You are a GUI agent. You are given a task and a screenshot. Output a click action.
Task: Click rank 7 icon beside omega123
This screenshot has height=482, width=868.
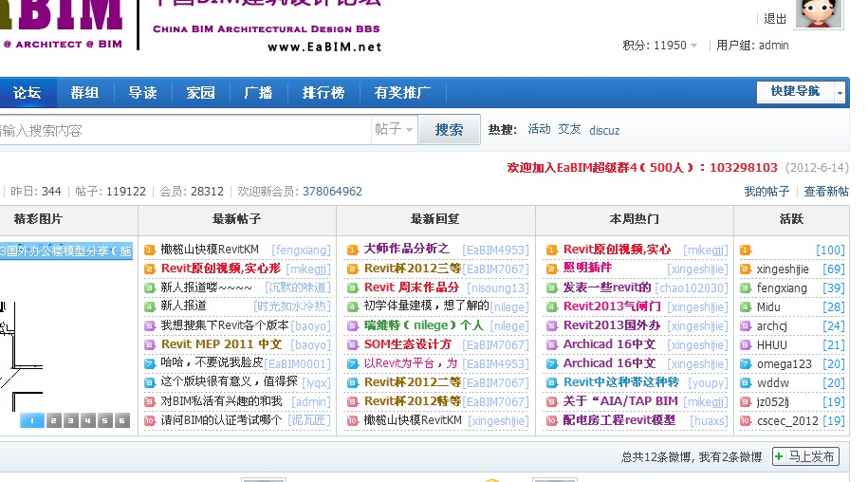746,364
